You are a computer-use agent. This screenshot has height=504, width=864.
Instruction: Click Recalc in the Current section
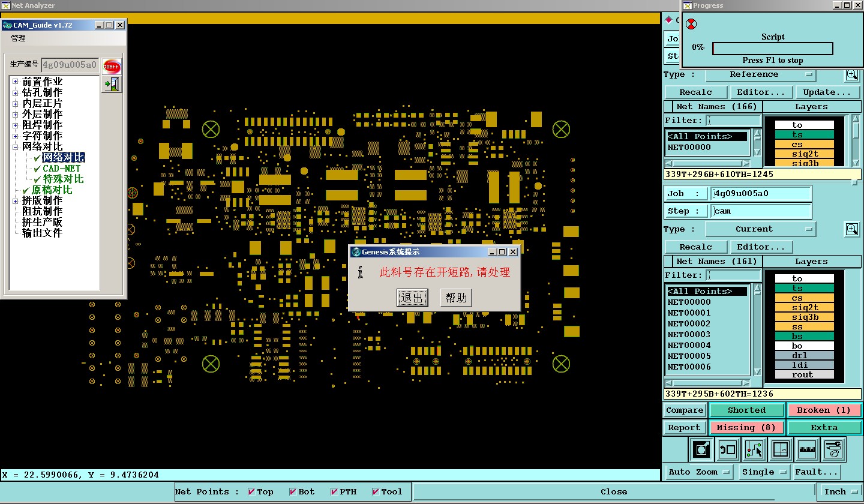[696, 247]
